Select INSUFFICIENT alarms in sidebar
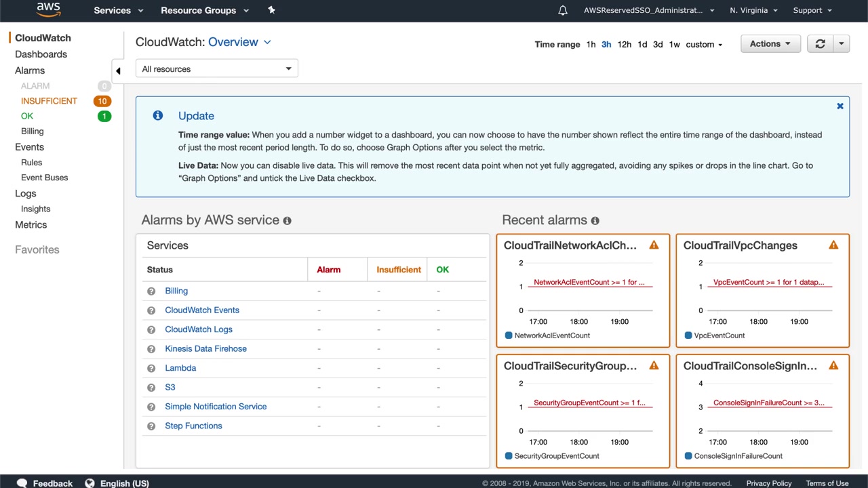 click(x=49, y=101)
